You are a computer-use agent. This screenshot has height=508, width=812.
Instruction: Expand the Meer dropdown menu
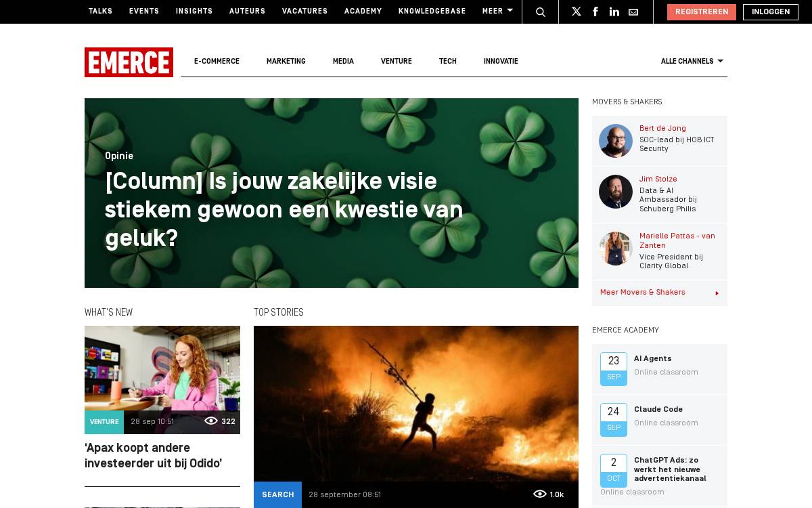497,11
